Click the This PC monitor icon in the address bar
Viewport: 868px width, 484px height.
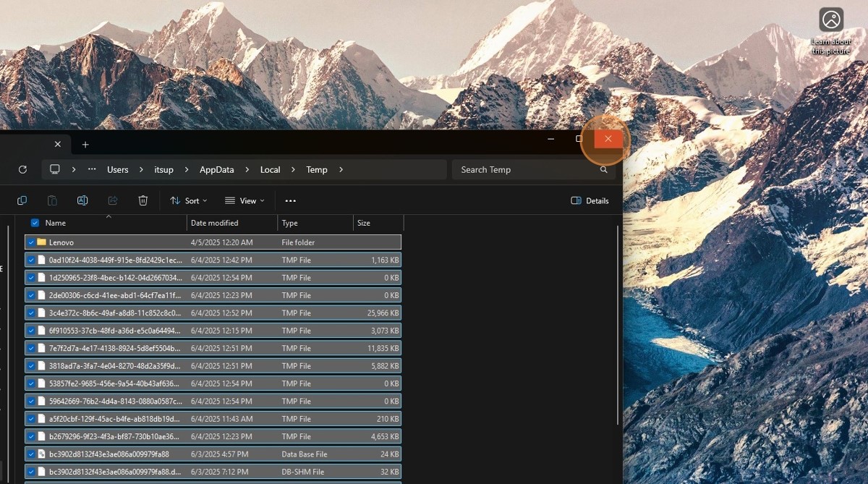coord(54,169)
